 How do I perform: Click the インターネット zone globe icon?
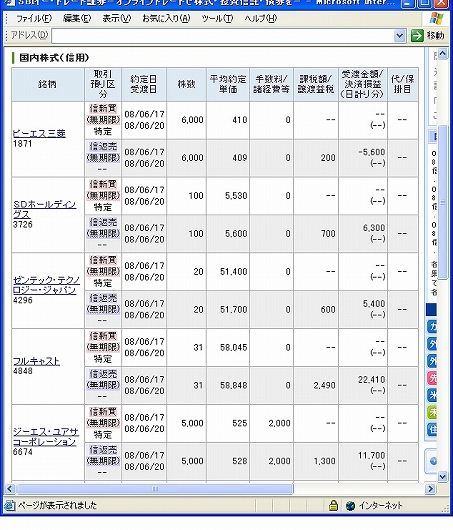[351, 506]
